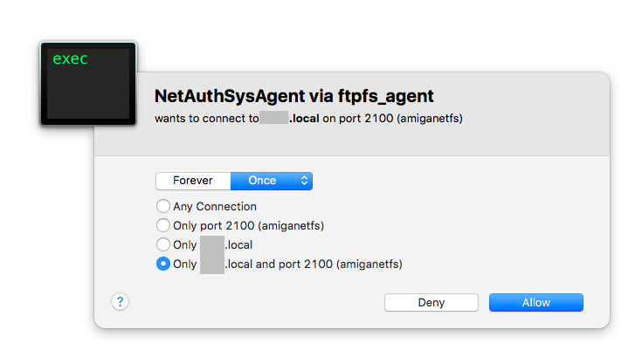Click the redacted hostname in the header subtitle
This screenshot has width=642, height=364.
tap(274, 117)
